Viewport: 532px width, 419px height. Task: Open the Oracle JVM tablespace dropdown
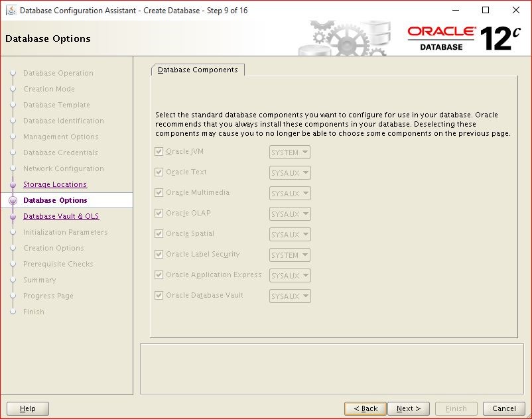290,152
